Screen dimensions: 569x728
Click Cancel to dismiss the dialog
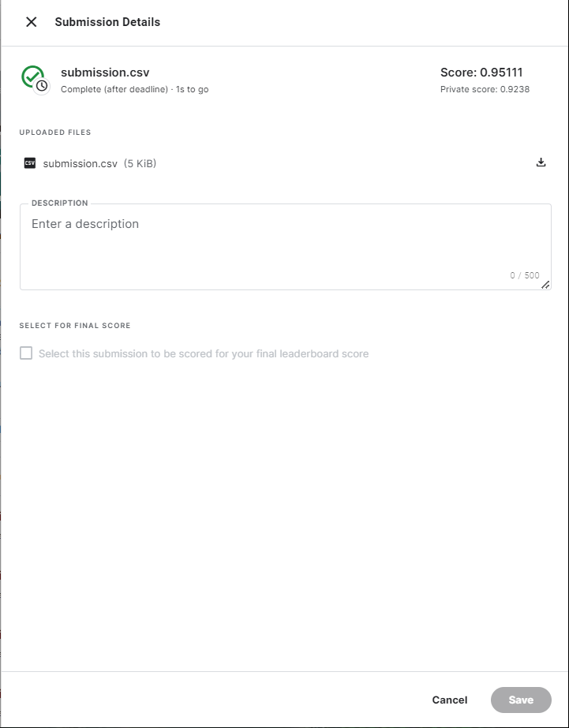(449, 700)
